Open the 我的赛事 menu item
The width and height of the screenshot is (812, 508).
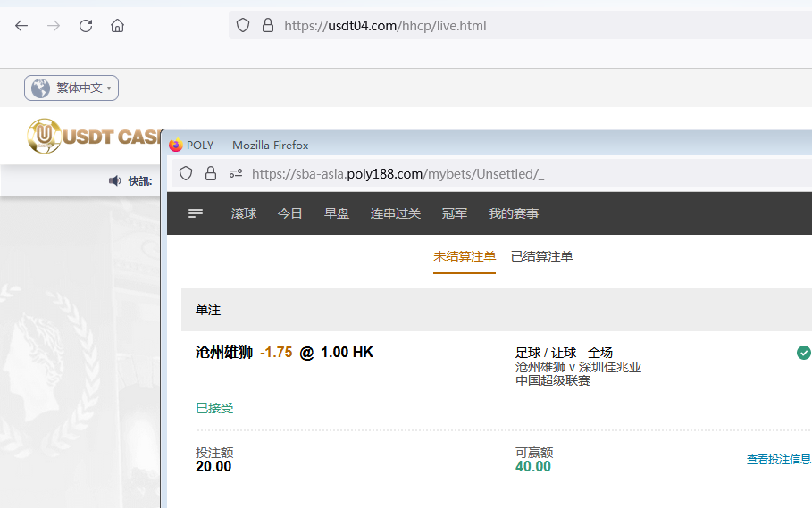pos(514,213)
